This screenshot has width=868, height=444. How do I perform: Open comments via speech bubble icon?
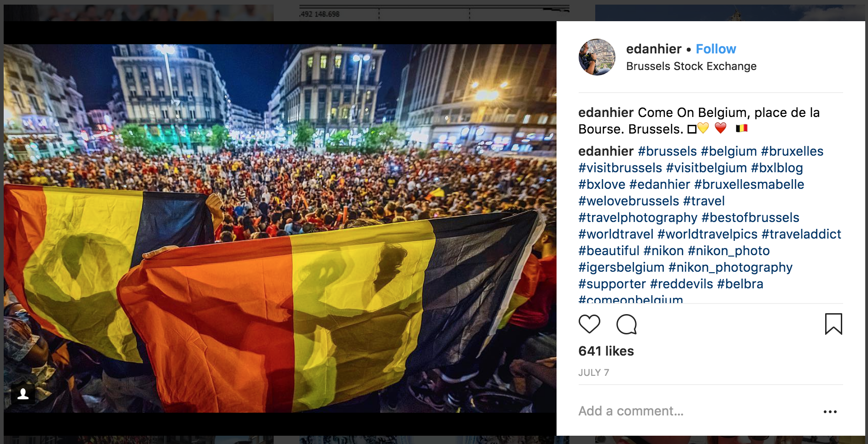click(627, 324)
